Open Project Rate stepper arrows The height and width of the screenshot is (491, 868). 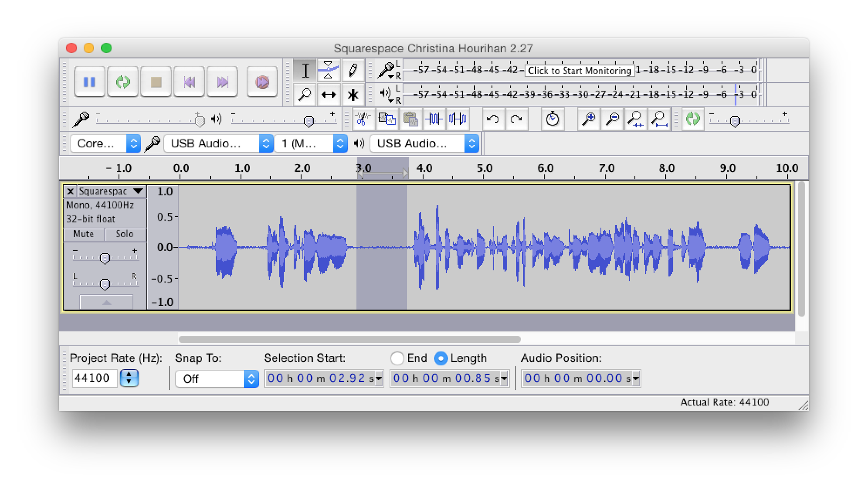tap(129, 378)
